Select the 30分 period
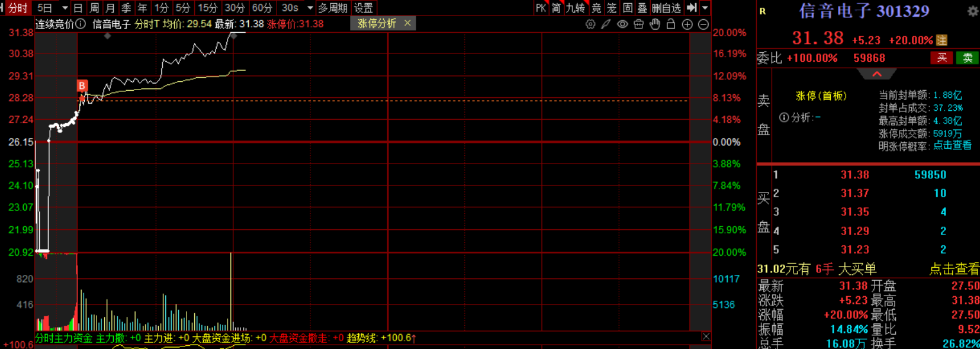Image resolution: width=980 pixels, height=349 pixels. pyautogui.click(x=235, y=8)
